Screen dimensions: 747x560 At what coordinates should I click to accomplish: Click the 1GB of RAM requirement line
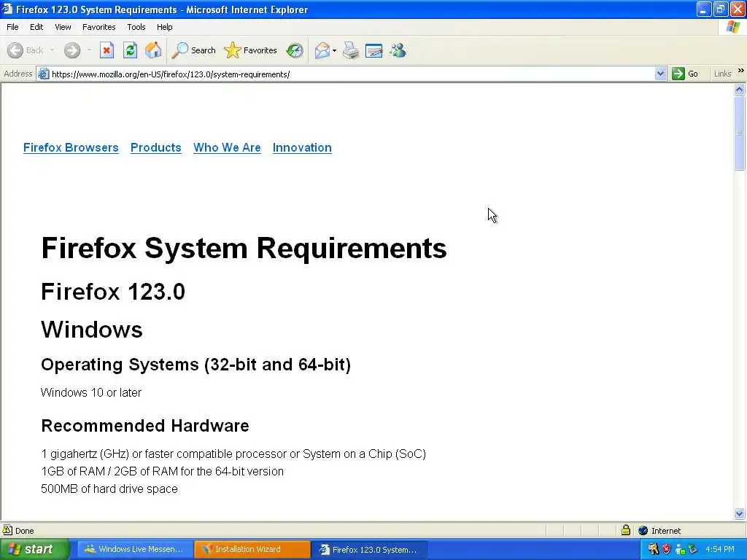tap(162, 472)
